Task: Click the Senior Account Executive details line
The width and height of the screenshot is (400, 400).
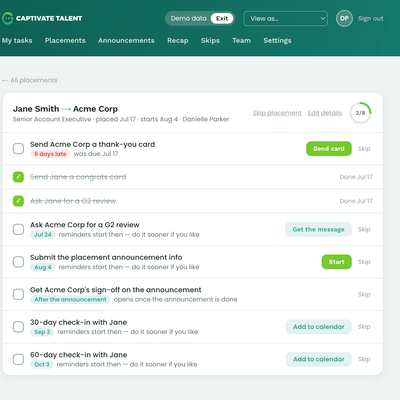Action: coord(121,119)
